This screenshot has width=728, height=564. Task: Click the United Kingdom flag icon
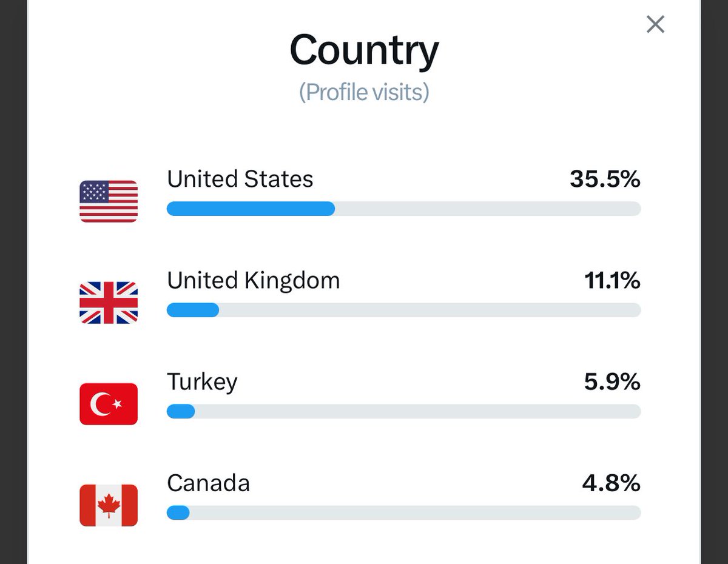coord(109,303)
